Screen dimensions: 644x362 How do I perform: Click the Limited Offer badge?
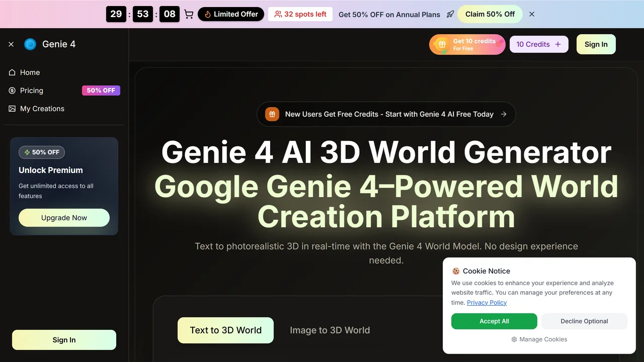[231, 14]
